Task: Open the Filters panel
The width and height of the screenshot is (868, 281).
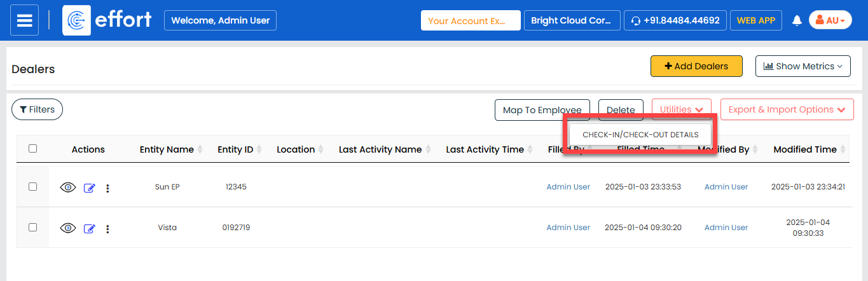Action: (x=37, y=109)
